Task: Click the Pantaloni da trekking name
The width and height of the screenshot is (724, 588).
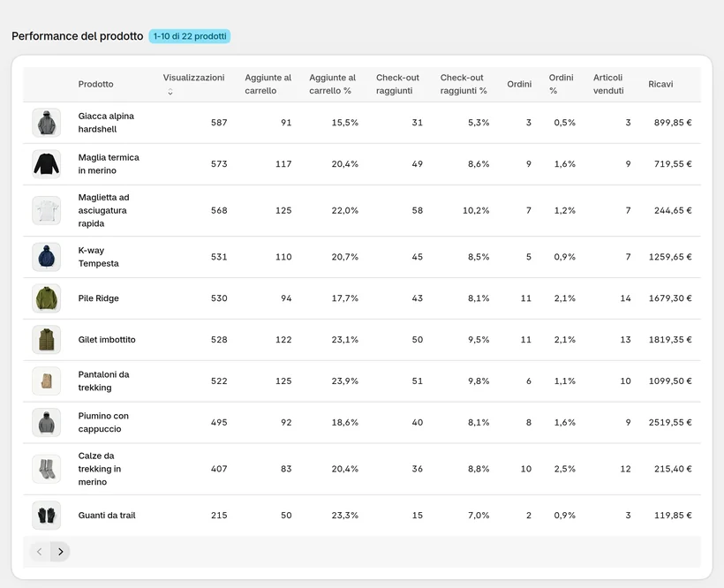Action: pyautogui.click(x=103, y=381)
